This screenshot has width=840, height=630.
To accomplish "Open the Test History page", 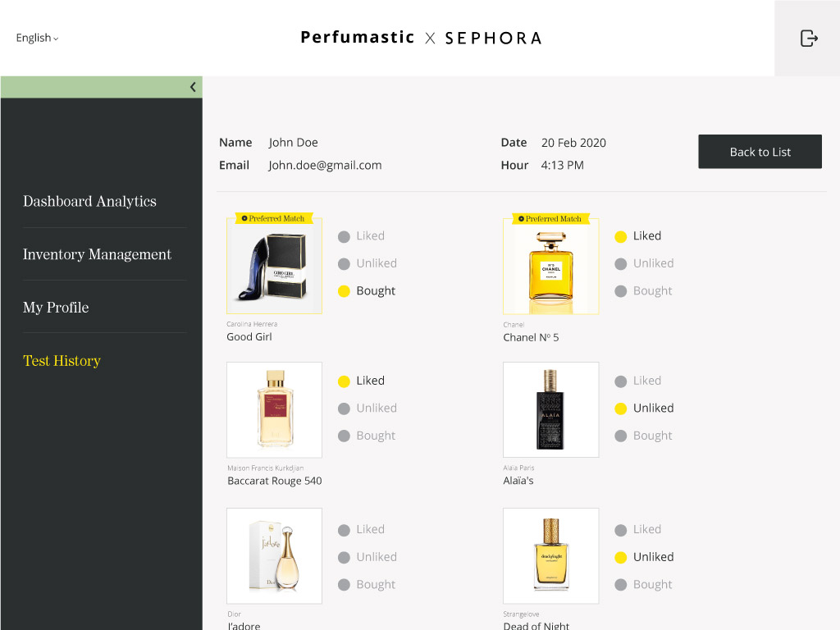I will click(x=62, y=361).
